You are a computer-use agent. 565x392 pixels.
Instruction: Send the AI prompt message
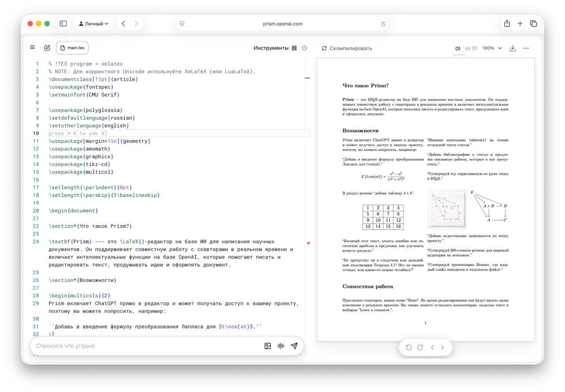(294, 346)
